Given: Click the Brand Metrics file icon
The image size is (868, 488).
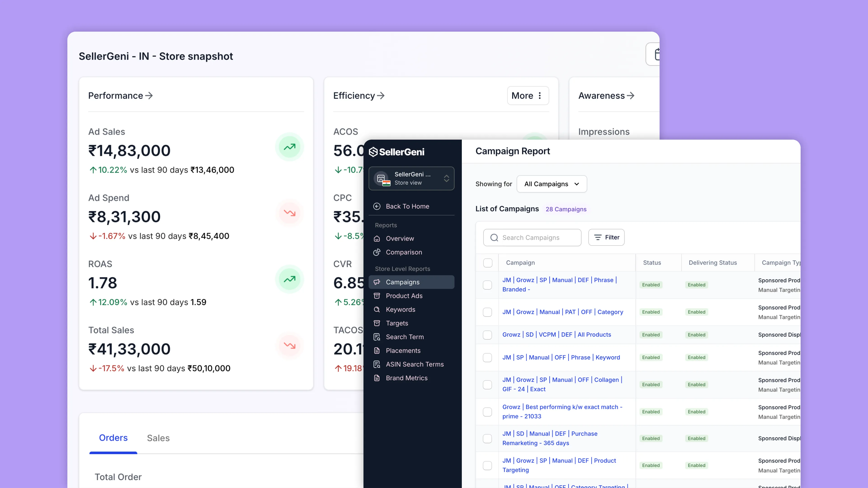Looking at the screenshot, I should tap(377, 378).
